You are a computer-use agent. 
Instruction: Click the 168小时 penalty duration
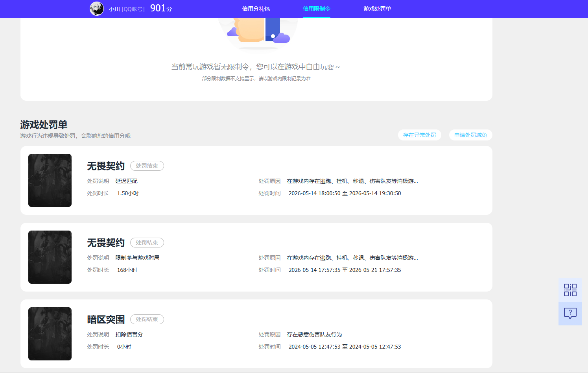(x=127, y=270)
